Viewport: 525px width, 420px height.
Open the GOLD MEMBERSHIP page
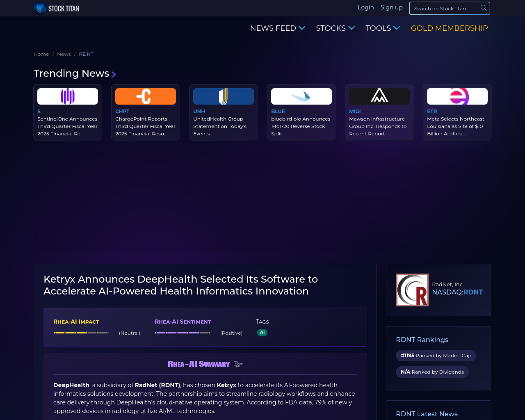[450, 28]
